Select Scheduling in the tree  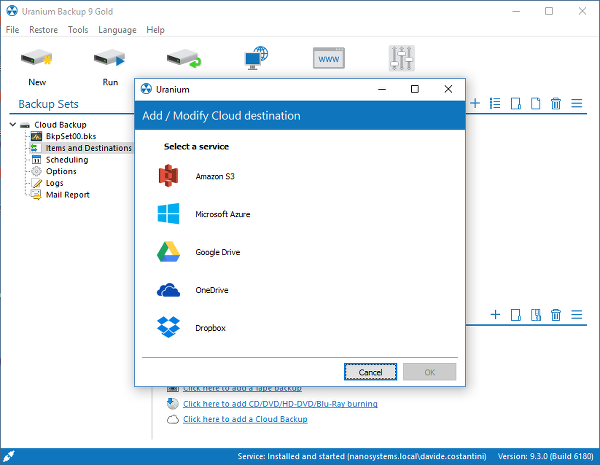point(67,160)
